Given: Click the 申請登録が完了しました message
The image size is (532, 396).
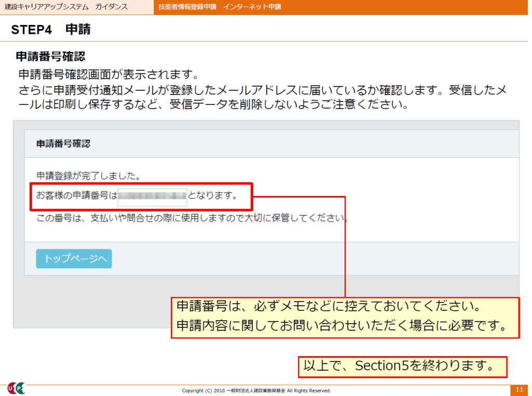Looking at the screenshot, I should click(x=89, y=176).
